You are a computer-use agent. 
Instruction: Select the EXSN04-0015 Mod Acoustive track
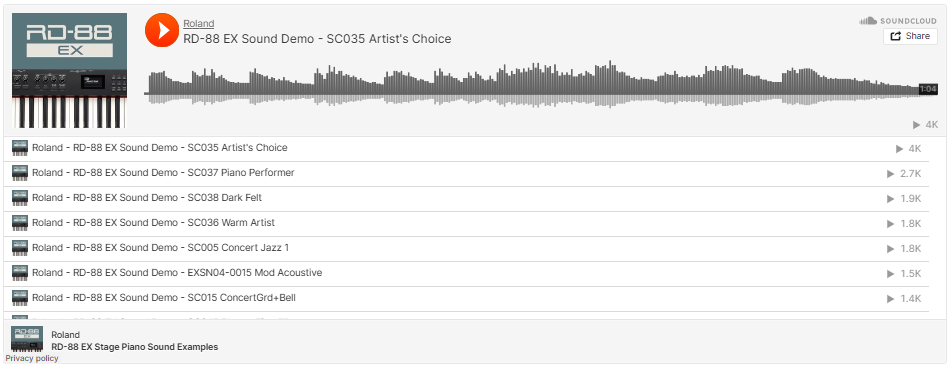pyautogui.click(x=466, y=273)
